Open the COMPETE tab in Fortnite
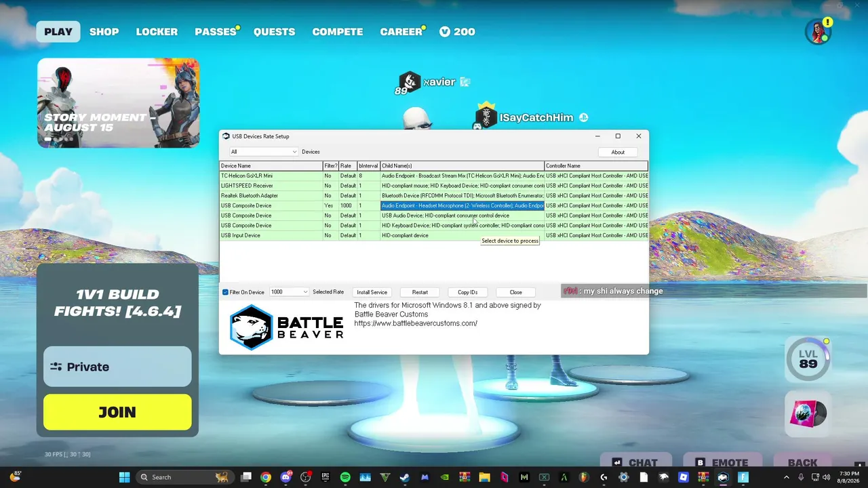The width and height of the screenshot is (868, 488). point(338,32)
